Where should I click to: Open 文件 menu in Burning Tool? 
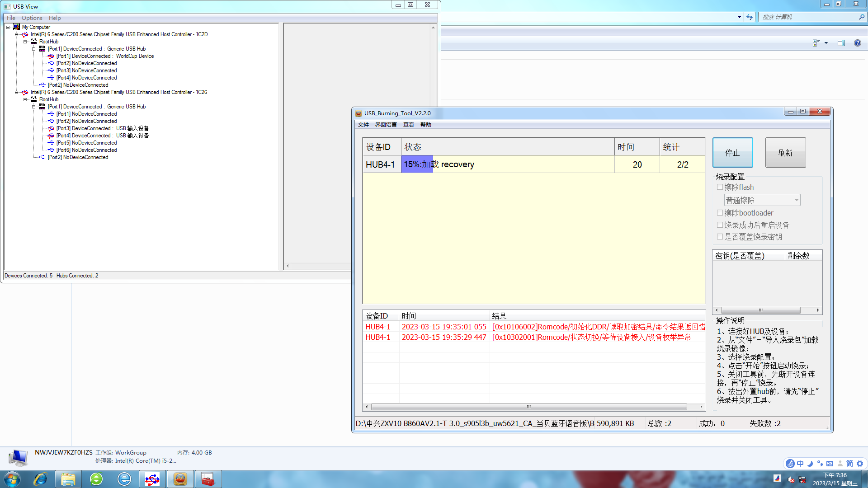coord(363,125)
